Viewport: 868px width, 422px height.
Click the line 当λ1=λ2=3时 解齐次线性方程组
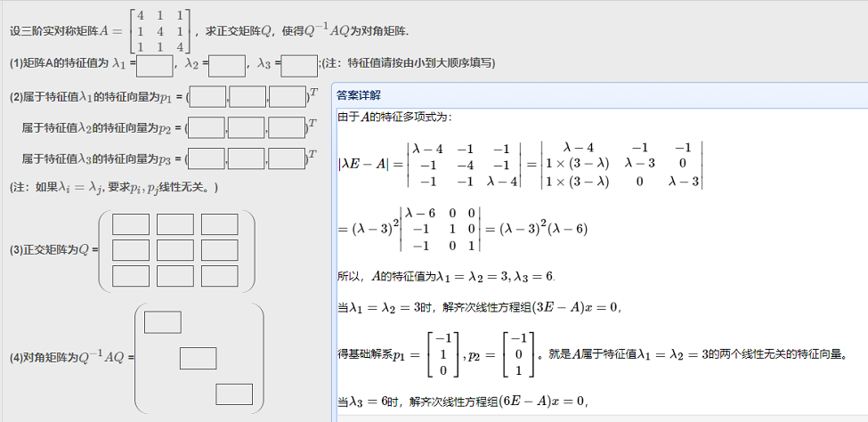coord(479,307)
